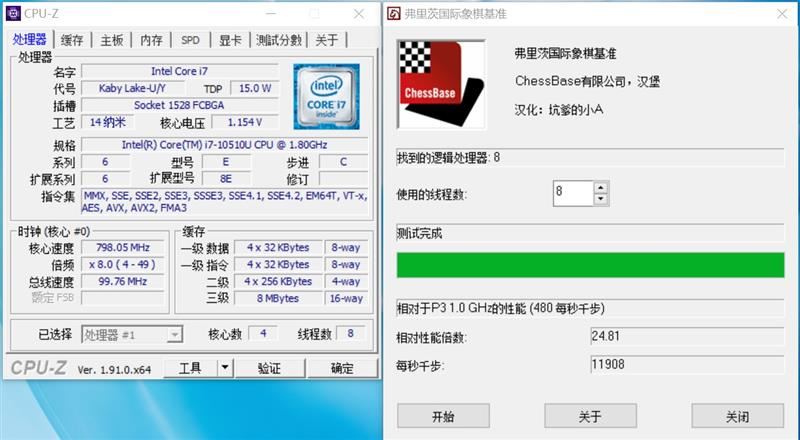This screenshot has height=440, width=800.
Task: Click the 总线速度 value 99.76 MHz
Action: [x=123, y=281]
